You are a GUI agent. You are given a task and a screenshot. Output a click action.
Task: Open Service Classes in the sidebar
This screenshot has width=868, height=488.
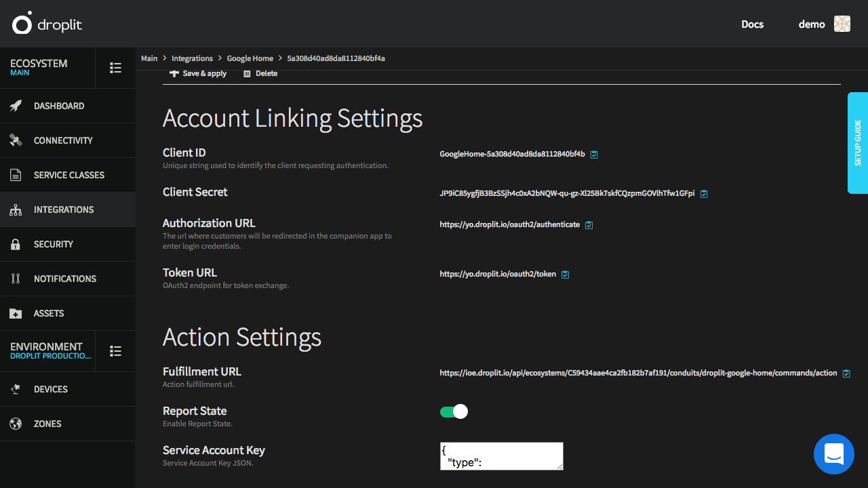click(68, 175)
